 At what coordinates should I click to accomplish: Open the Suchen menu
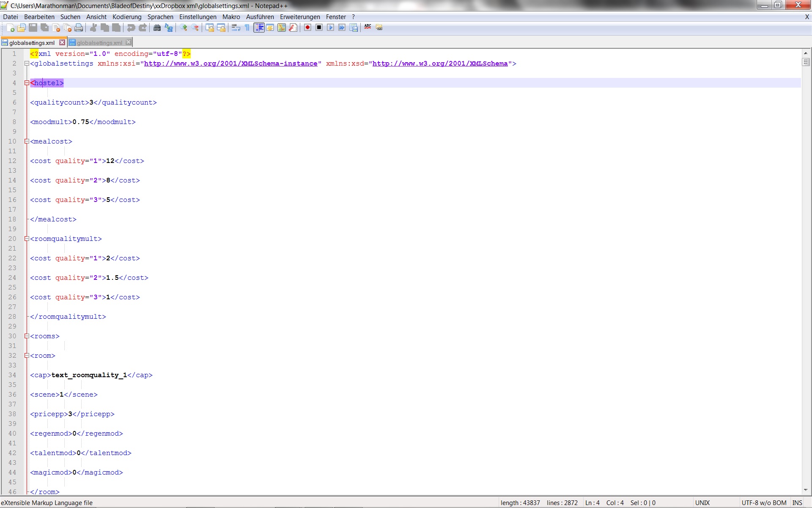pos(70,17)
